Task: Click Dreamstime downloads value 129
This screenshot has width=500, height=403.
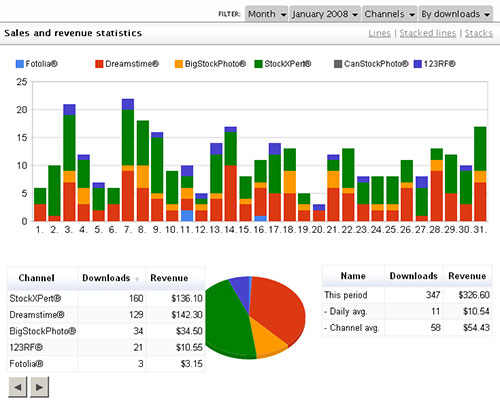Action: pyautogui.click(x=136, y=315)
